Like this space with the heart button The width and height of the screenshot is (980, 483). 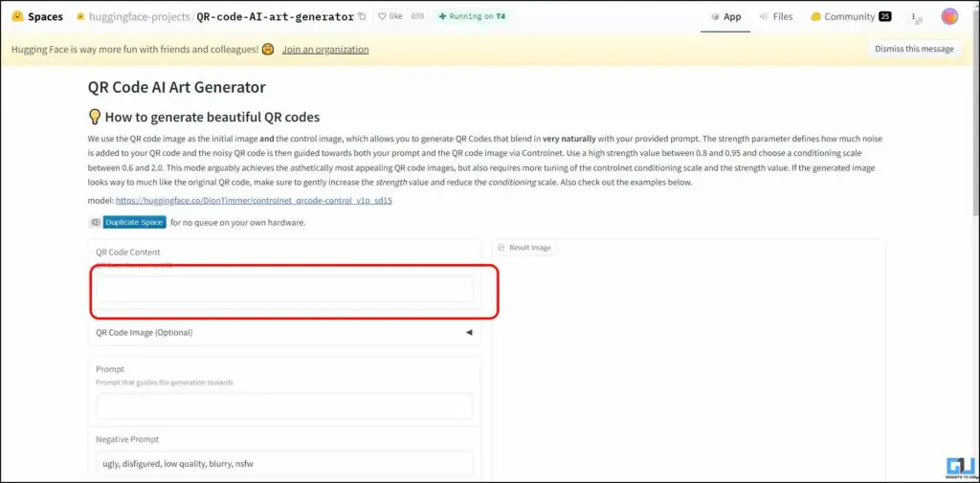click(x=390, y=17)
